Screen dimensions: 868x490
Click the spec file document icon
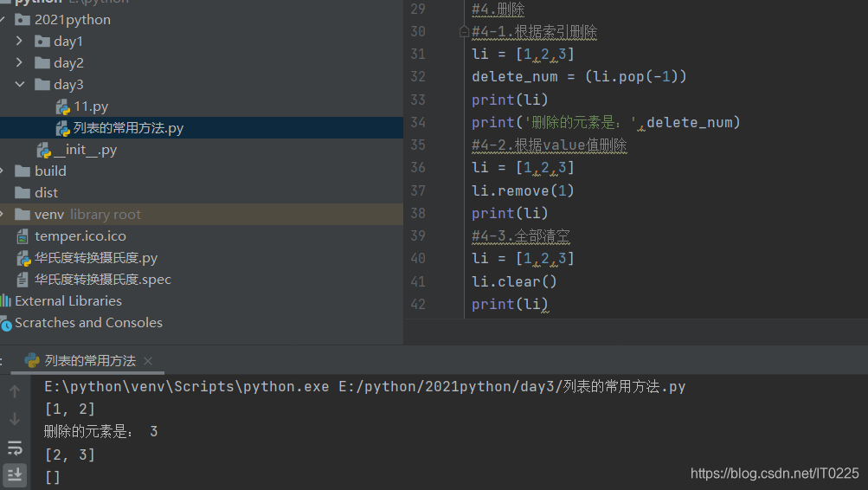click(x=23, y=280)
